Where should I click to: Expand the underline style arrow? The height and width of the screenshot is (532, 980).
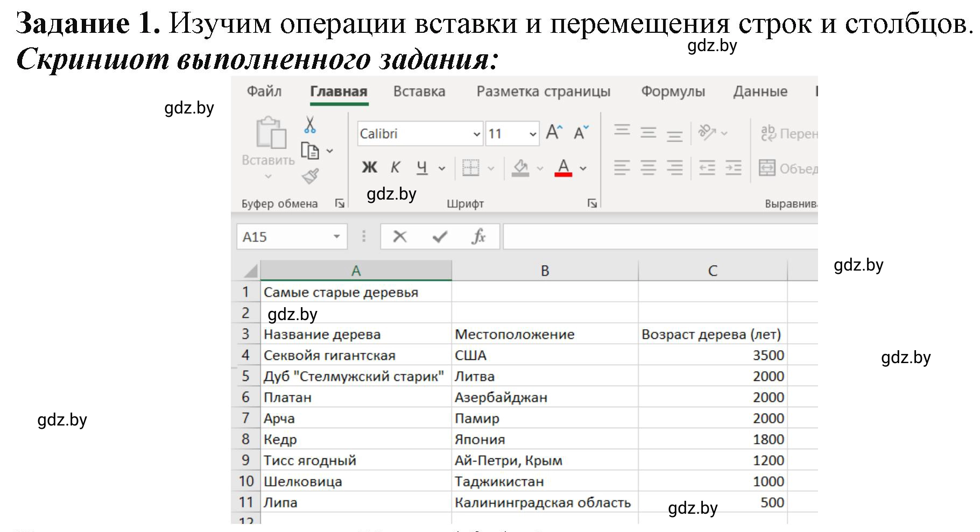[442, 168]
